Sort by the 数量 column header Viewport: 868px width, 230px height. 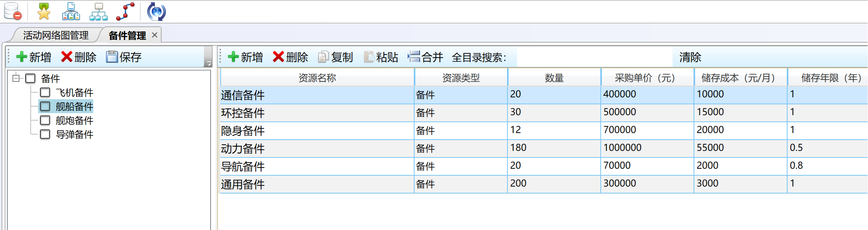(554, 78)
